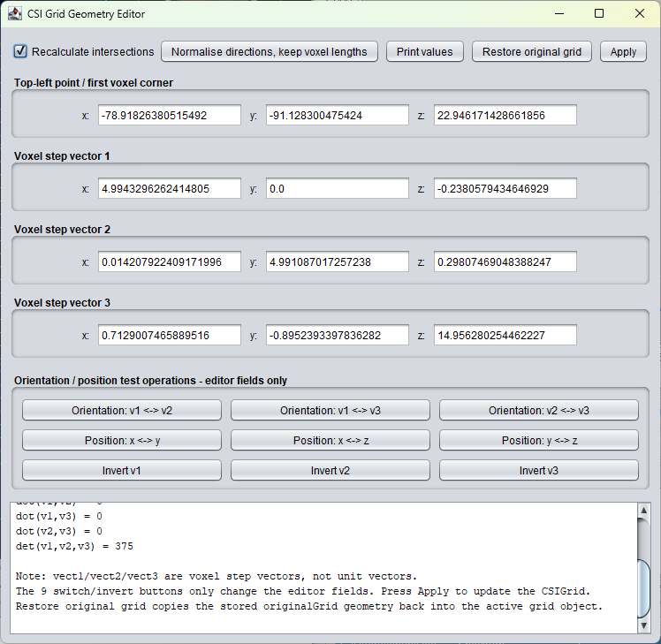Screen dimensions: 661x644
Task: Minimize the CSI Grid Geometry Editor window
Action: click(559, 13)
